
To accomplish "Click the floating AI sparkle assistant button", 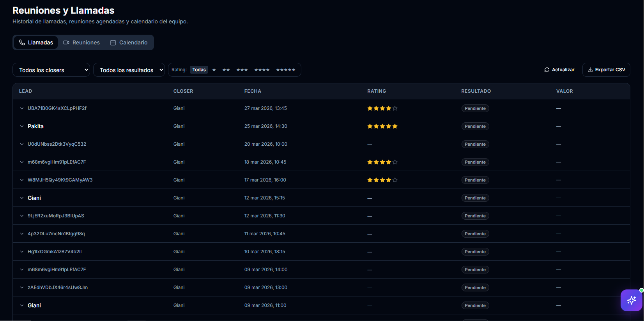I will (x=631, y=300).
